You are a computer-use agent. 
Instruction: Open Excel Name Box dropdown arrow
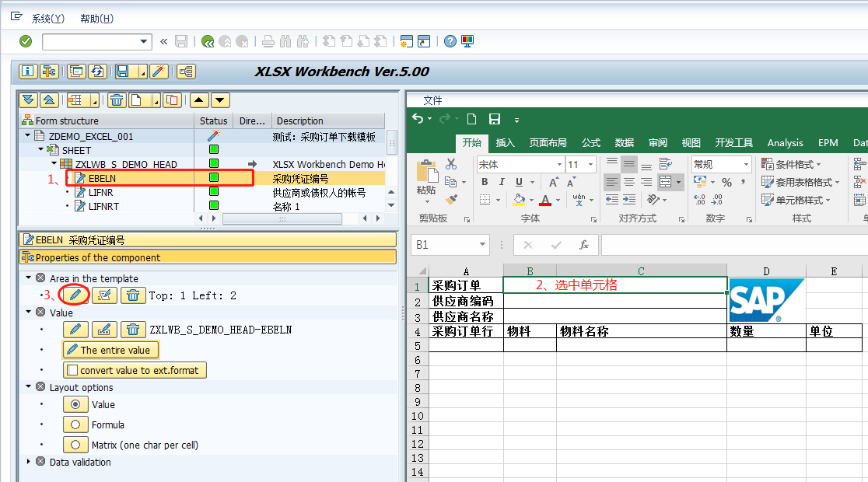pos(483,245)
